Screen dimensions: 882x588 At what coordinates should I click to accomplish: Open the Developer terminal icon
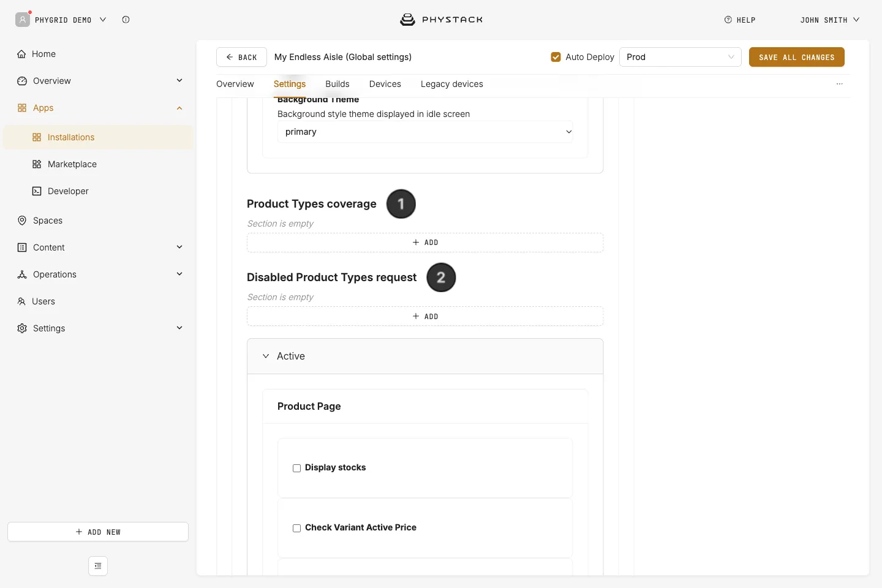point(37,191)
